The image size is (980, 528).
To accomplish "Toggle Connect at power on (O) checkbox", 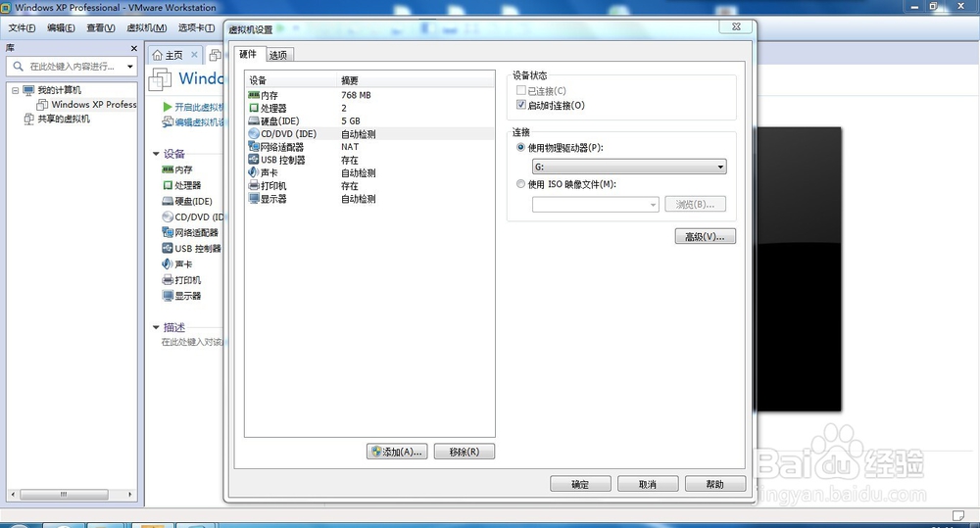I will 521,105.
